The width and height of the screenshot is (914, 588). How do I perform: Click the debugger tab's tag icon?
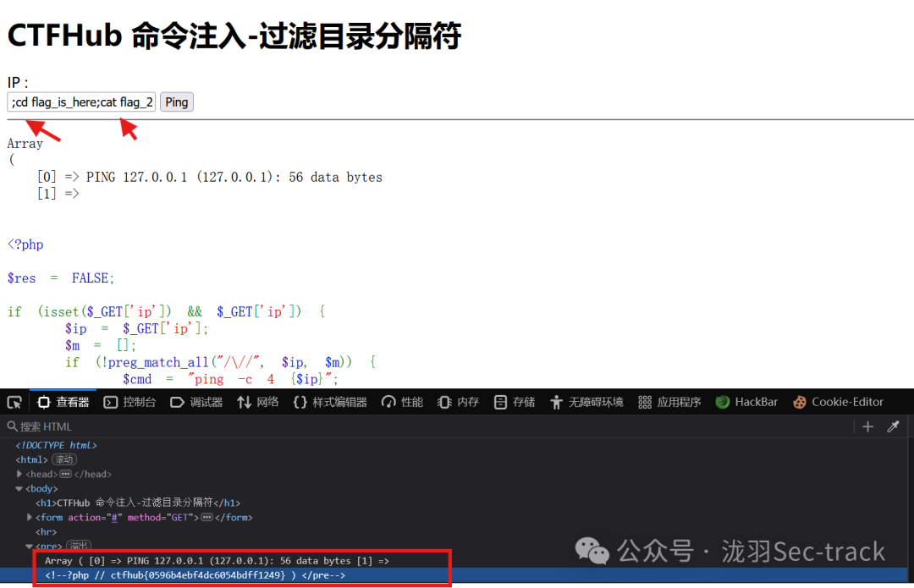[x=177, y=402]
